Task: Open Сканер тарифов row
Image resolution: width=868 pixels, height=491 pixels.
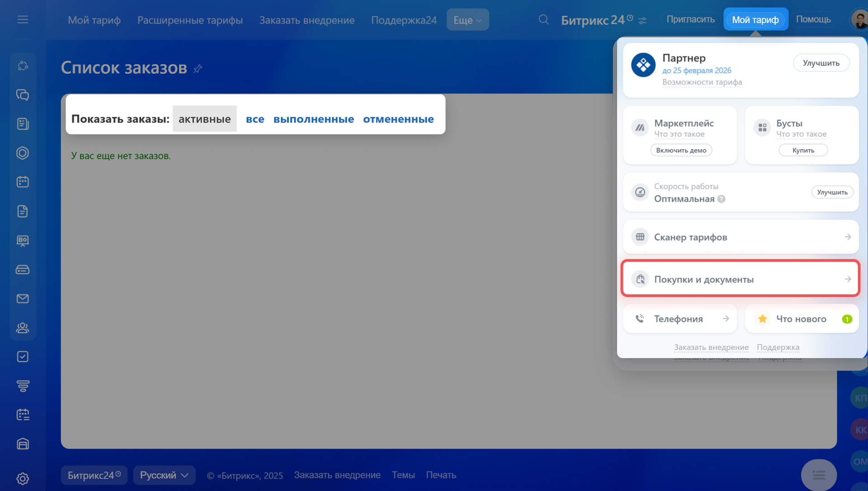Action: 741,237
